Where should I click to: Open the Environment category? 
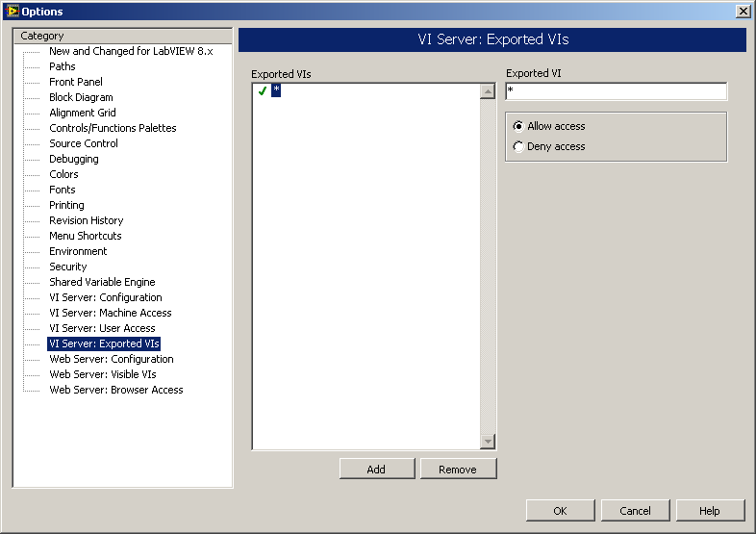78,252
